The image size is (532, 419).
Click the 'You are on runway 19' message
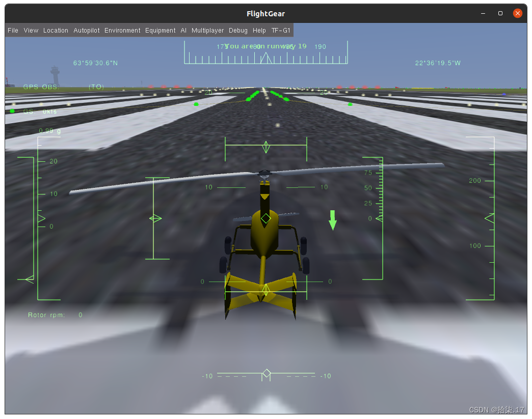point(265,46)
